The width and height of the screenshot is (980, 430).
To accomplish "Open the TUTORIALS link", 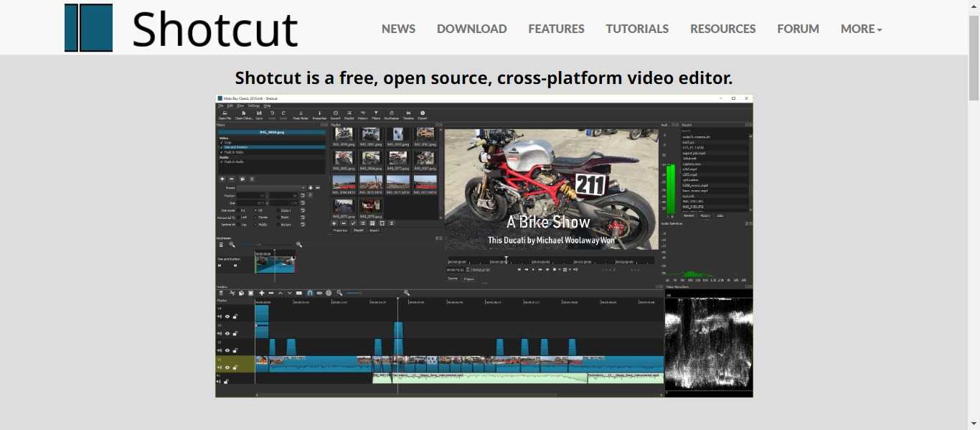I will point(637,29).
